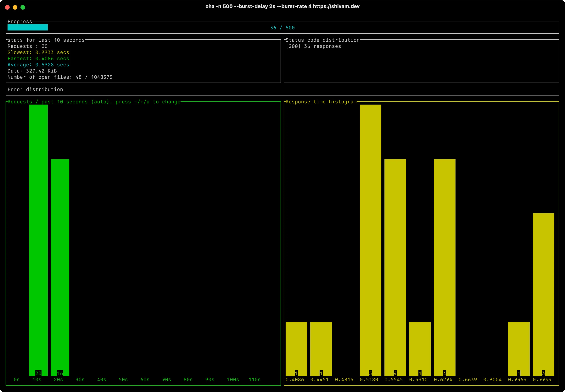
Task: Click the Fastest: 0.4086 secs line
Action: pyautogui.click(x=38, y=59)
